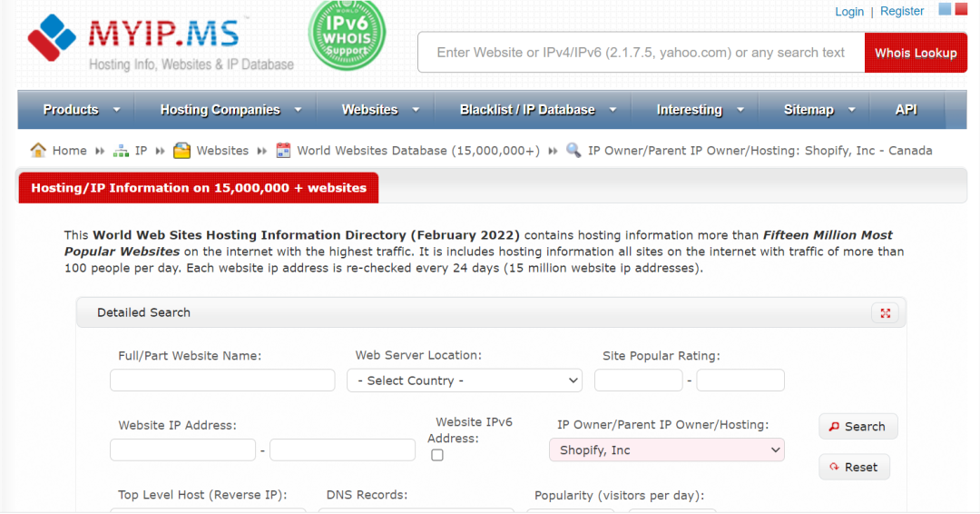Select the red theme square
Viewport: 980px width, 514px height.
tap(961, 9)
